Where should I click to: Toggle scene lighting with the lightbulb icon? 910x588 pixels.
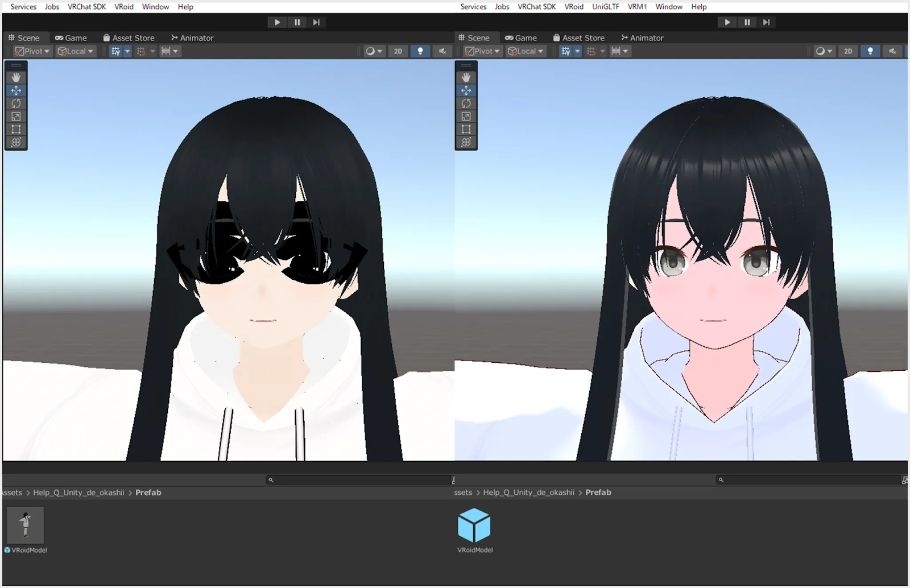pyautogui.click(x=420, y=51)
